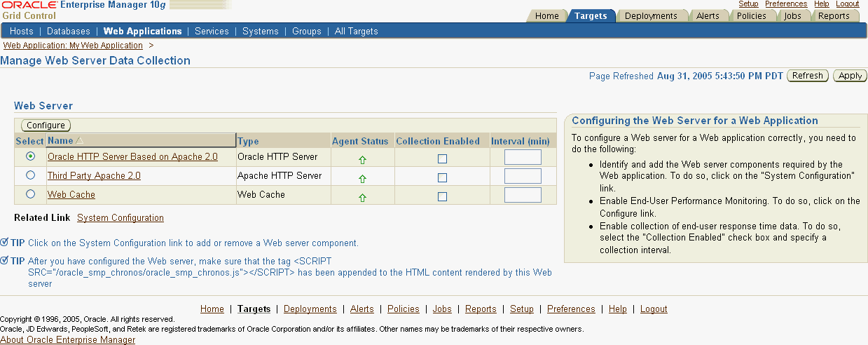Viewport: 868px width, 345px height.
Task: Click agent status arrow for Oracle HTTP Server
Action: (x=362, y=160)
